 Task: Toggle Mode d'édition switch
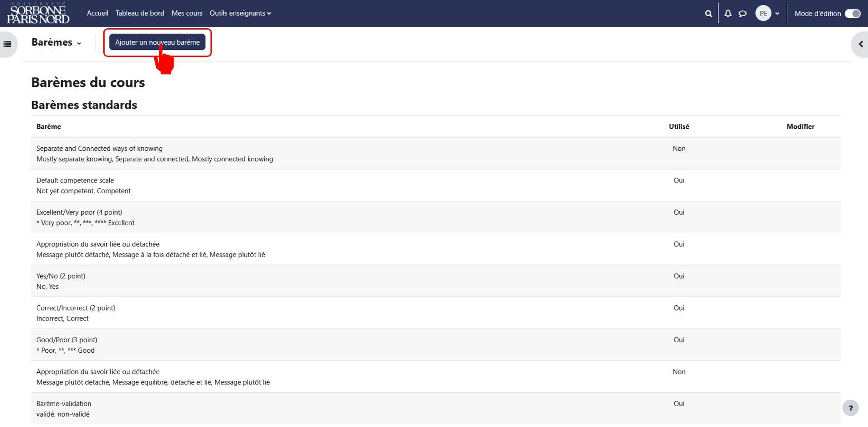coord(853,13)
